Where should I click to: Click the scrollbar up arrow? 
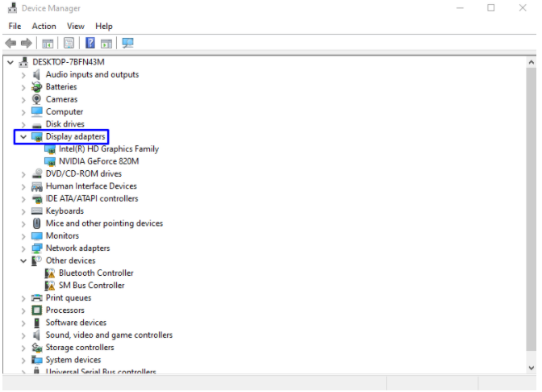(532, 63)
